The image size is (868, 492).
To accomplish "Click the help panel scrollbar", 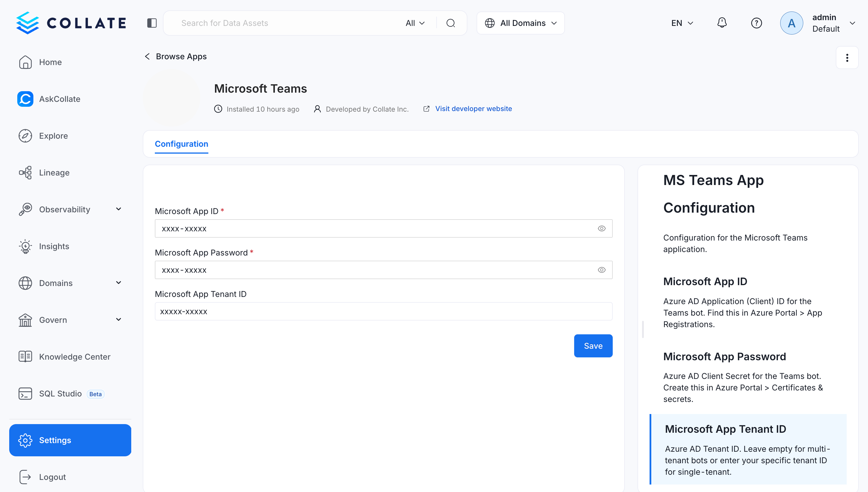I will [643, 329].
